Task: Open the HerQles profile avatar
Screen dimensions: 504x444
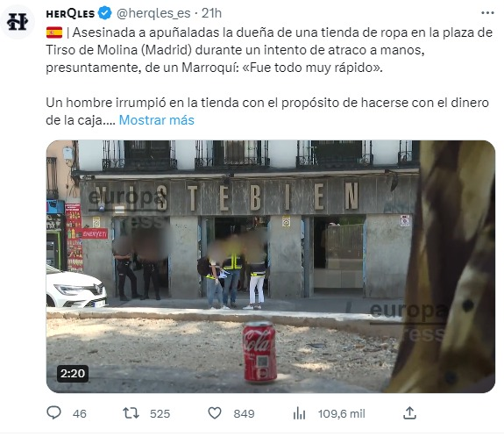Action: 18,22
